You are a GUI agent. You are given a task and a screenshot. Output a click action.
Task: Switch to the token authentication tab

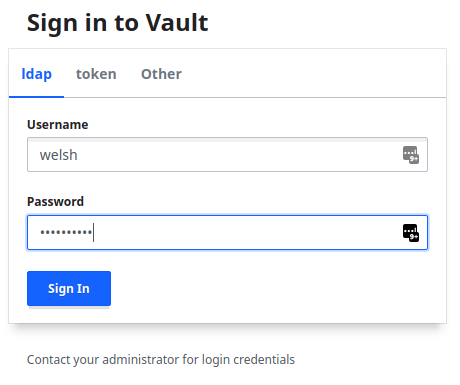[x=96, y=74]
